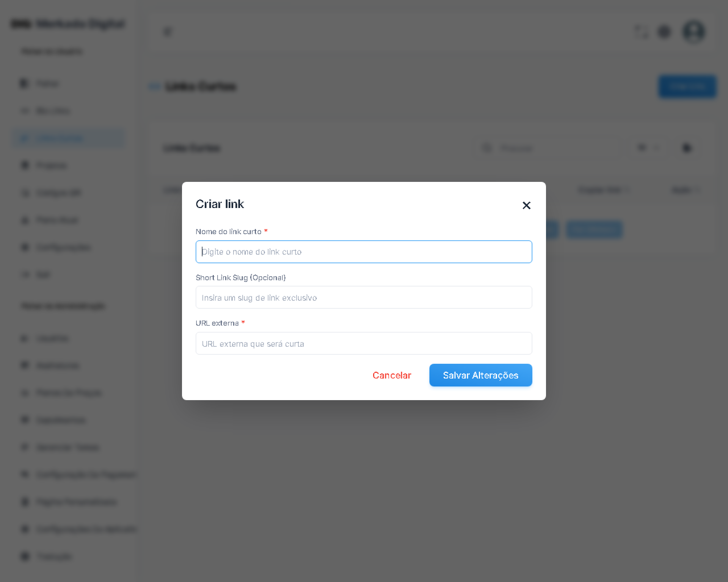Toggle the sidebar hamburger menu icon

coord(167,32)
